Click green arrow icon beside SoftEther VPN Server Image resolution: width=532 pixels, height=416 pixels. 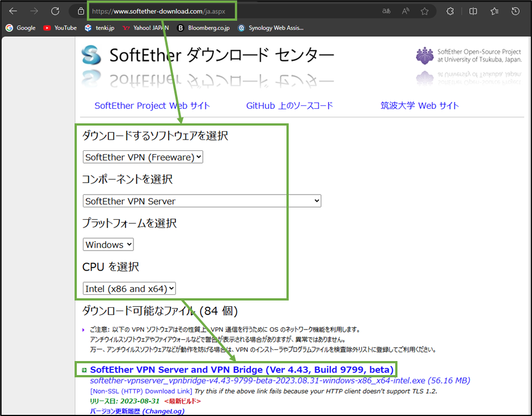pos(84,370)
